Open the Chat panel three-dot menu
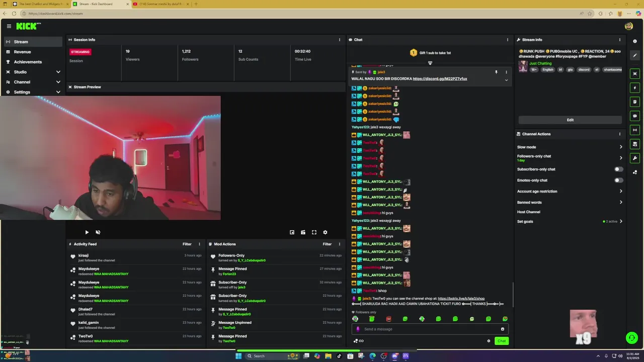 (x=507, y=40)
